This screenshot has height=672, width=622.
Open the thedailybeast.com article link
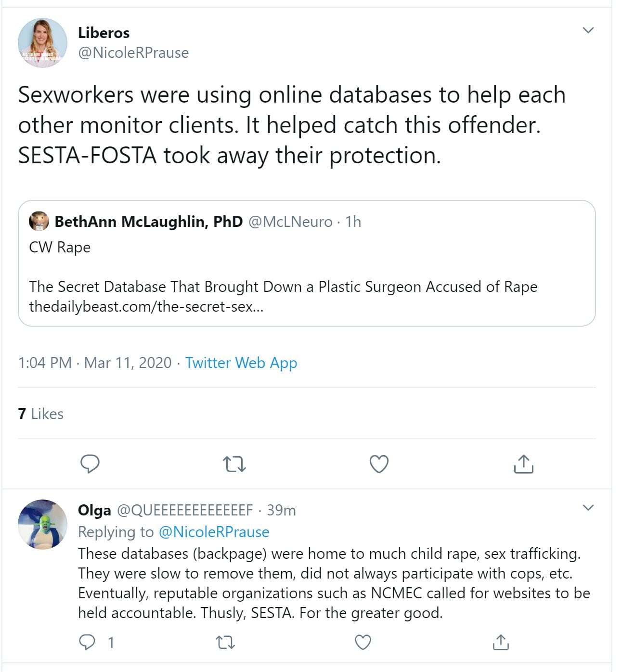click(x=146, y=306)
